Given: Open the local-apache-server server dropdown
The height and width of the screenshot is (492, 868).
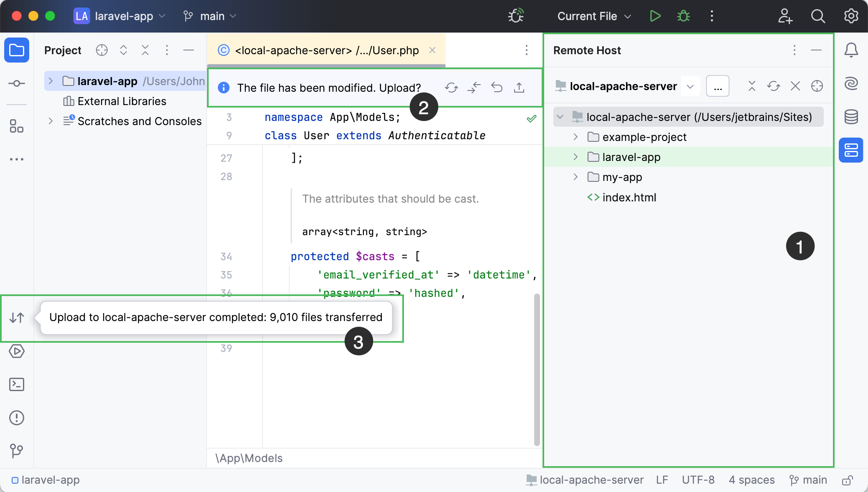Looking at the screenshot, I should point(690,86).
